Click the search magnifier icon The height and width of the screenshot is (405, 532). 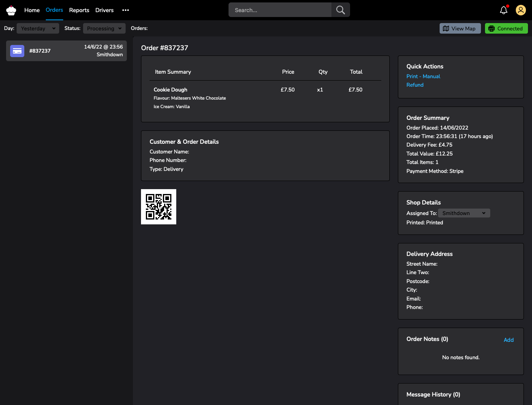pos(341,10)
